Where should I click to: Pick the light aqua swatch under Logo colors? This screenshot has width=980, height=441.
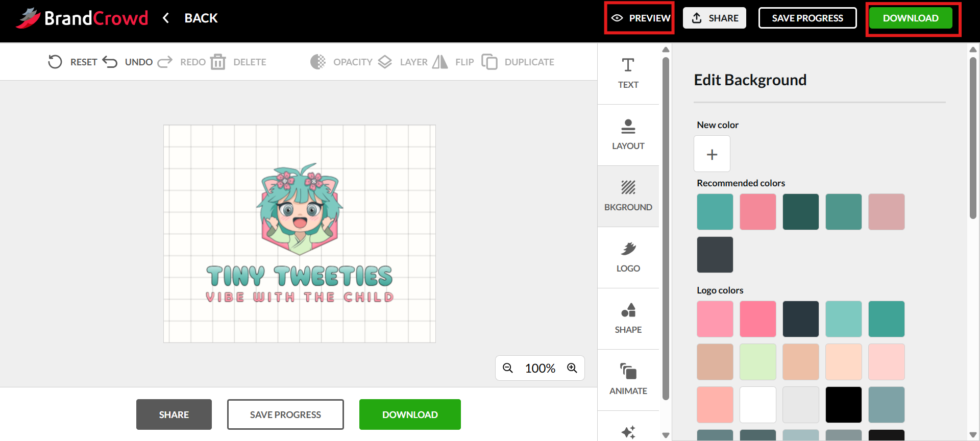pyautogui.click(x=844, y=319)
